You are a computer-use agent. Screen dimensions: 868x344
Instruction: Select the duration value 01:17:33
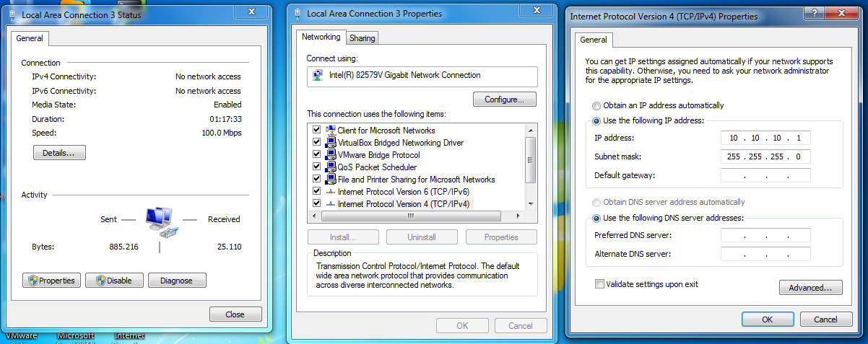coord(226,119)
